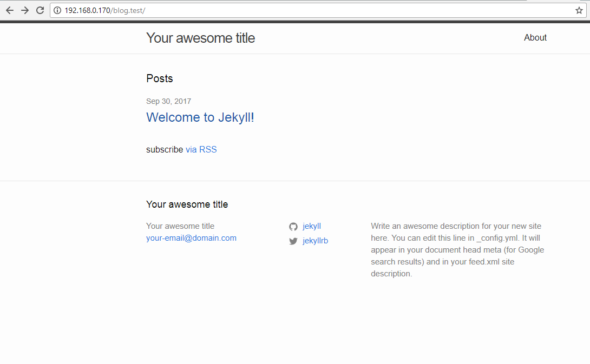Click the browser forward arrow button
The width and height of the screenshot is (590, 364).
[x=25, y=10]
